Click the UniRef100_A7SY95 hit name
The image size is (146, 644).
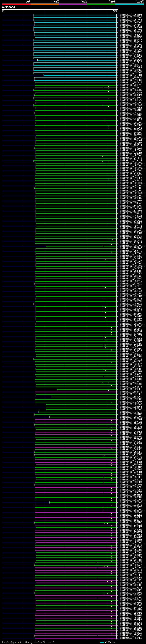(131, 118)
